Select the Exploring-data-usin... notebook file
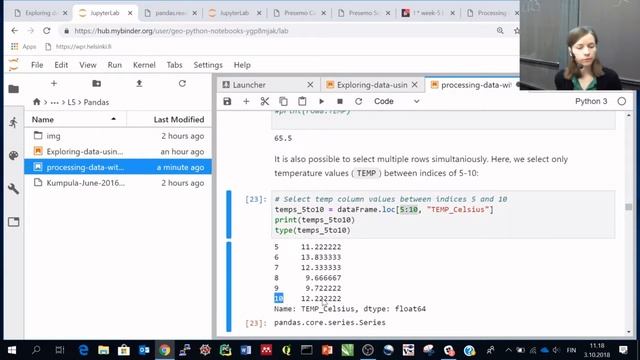 tap(118, 151)
